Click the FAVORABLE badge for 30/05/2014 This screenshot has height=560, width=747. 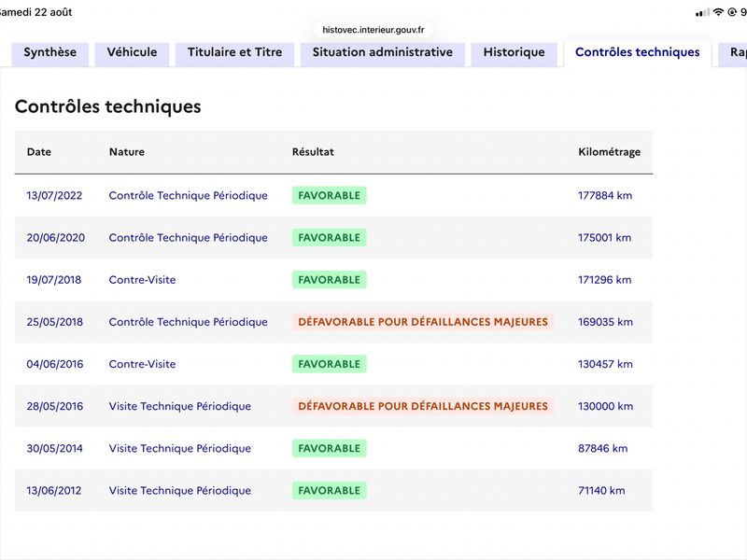pos(330,449)
